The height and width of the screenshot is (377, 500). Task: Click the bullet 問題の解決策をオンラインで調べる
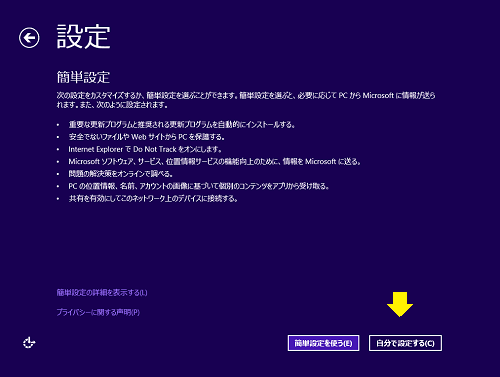(x=121, y=174)
